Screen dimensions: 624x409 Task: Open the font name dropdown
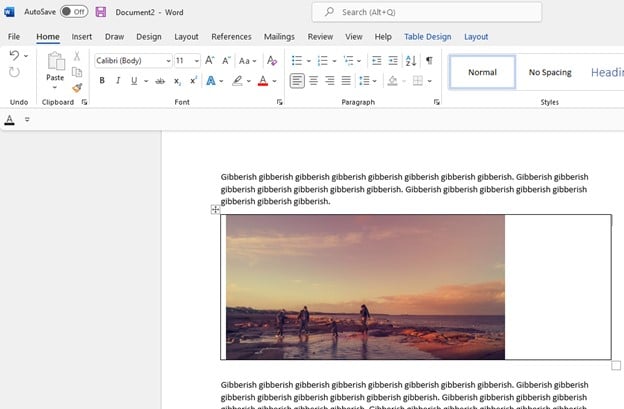[x=168, y=61]
